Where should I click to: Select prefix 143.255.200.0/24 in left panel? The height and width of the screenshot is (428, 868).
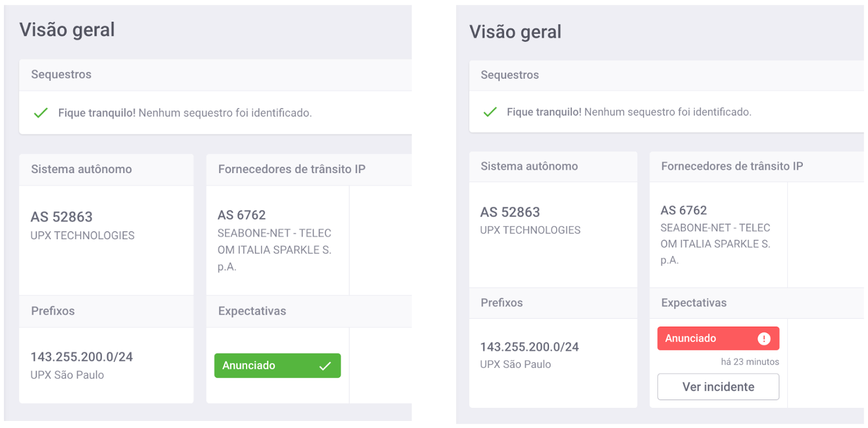click(x=81, y=357)
